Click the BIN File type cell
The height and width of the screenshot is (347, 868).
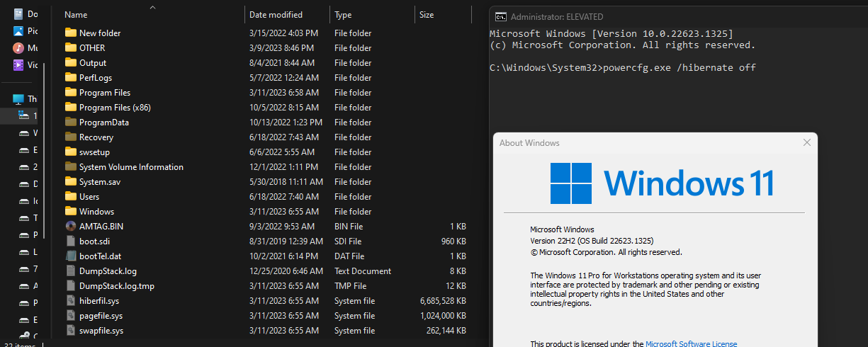tap(349, 226)
